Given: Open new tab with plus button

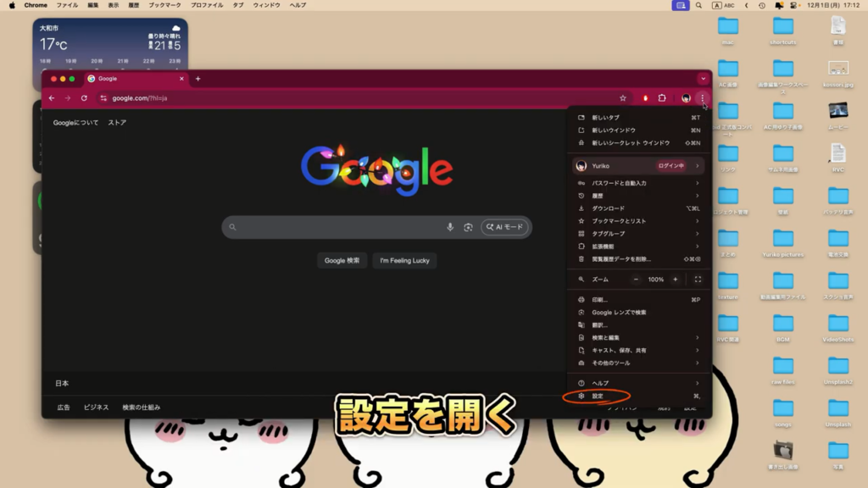Looking at the screenshot, I should coord(198,79).
